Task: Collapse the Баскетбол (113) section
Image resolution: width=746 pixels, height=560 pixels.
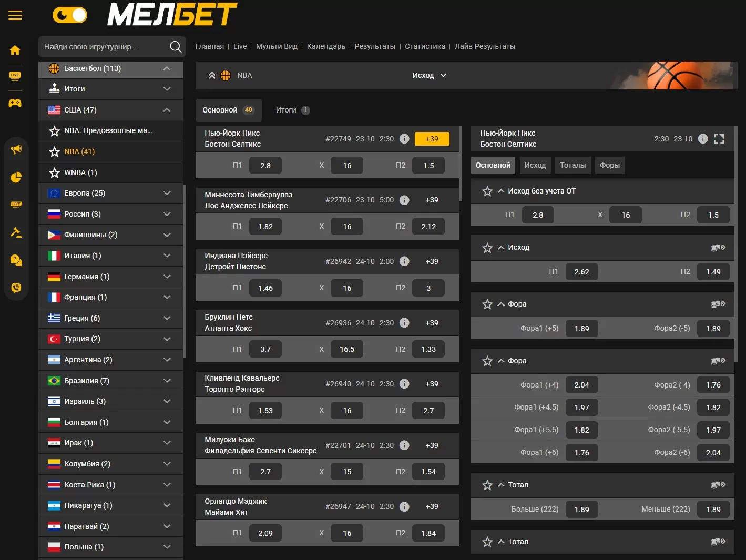Action: click(x=167, y=68)
